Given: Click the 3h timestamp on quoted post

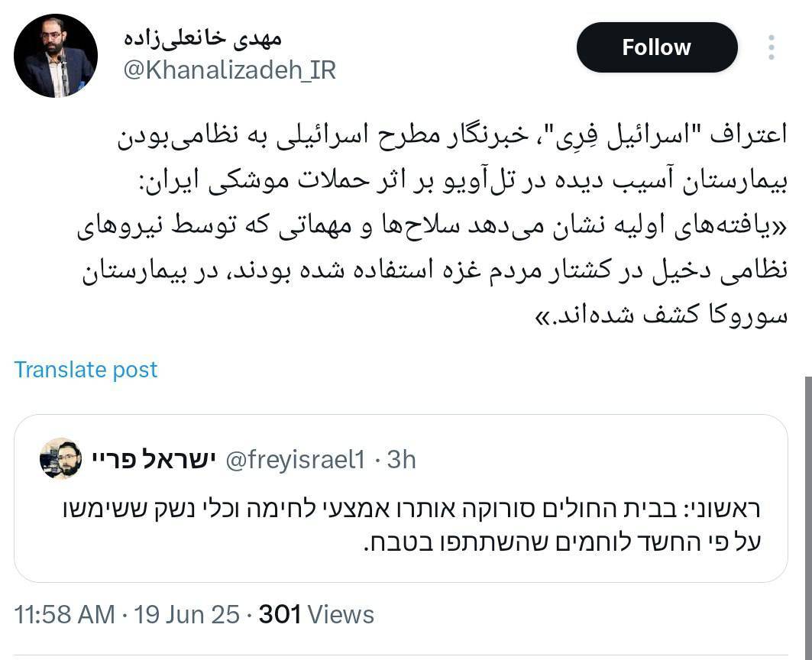Looking at the screenshot, I should point(401,459).
